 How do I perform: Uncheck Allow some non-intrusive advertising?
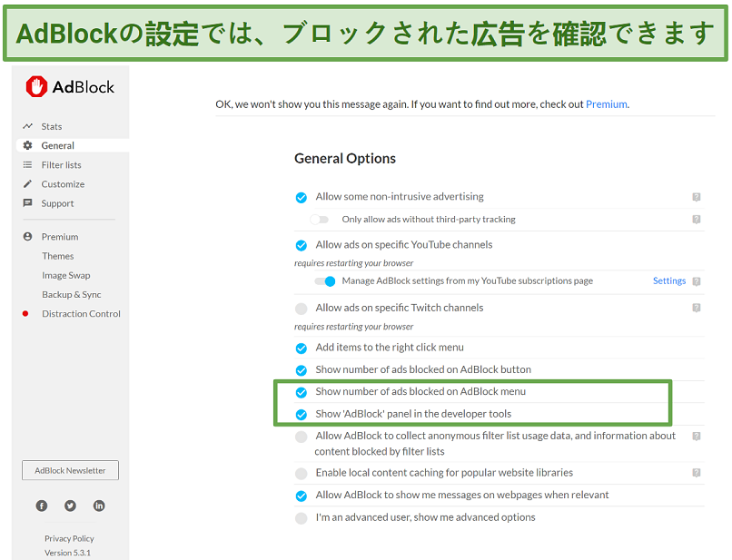pos(302,197)
